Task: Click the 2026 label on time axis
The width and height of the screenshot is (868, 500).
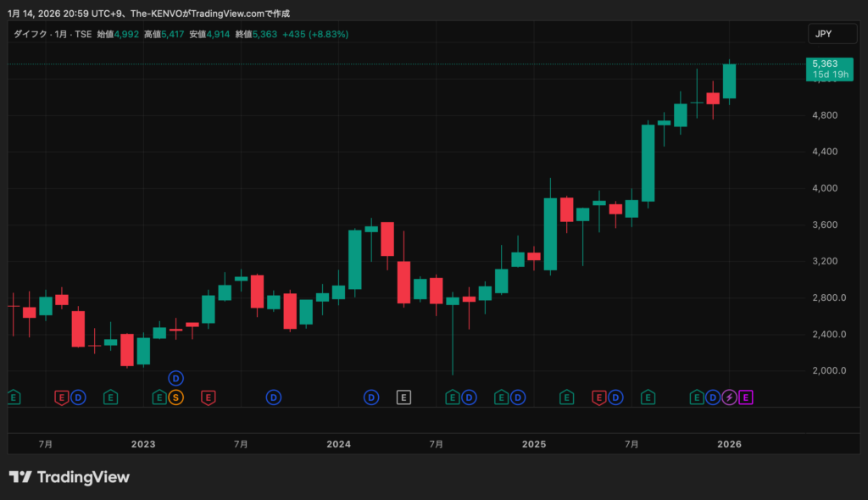Action: (729, 444)
